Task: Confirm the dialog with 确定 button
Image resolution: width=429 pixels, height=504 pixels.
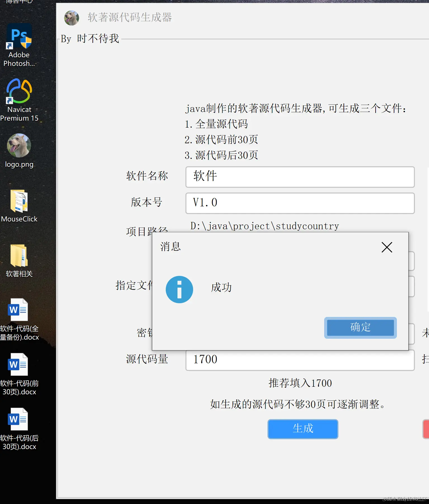Action: [x=360, y=328]
